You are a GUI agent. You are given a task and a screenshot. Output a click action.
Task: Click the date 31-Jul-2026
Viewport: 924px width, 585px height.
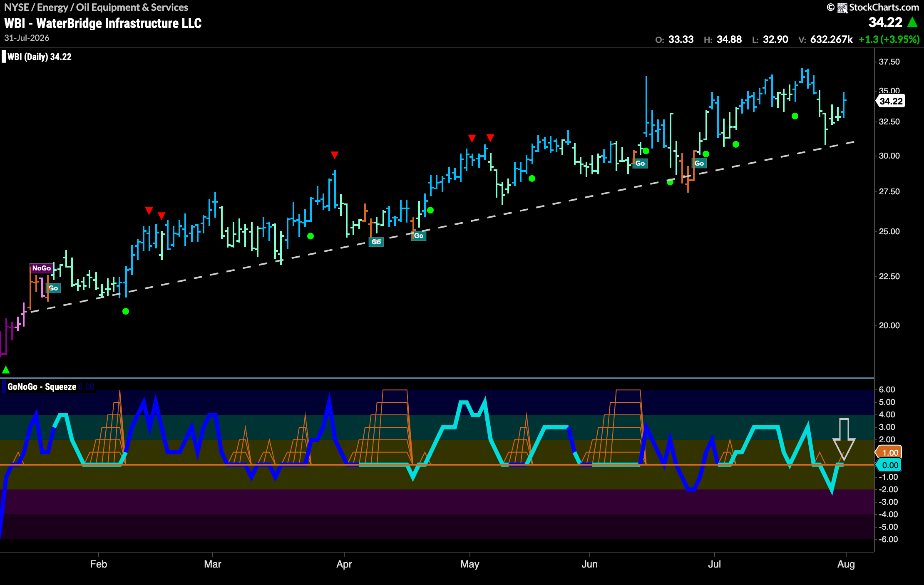click(27, 38)
